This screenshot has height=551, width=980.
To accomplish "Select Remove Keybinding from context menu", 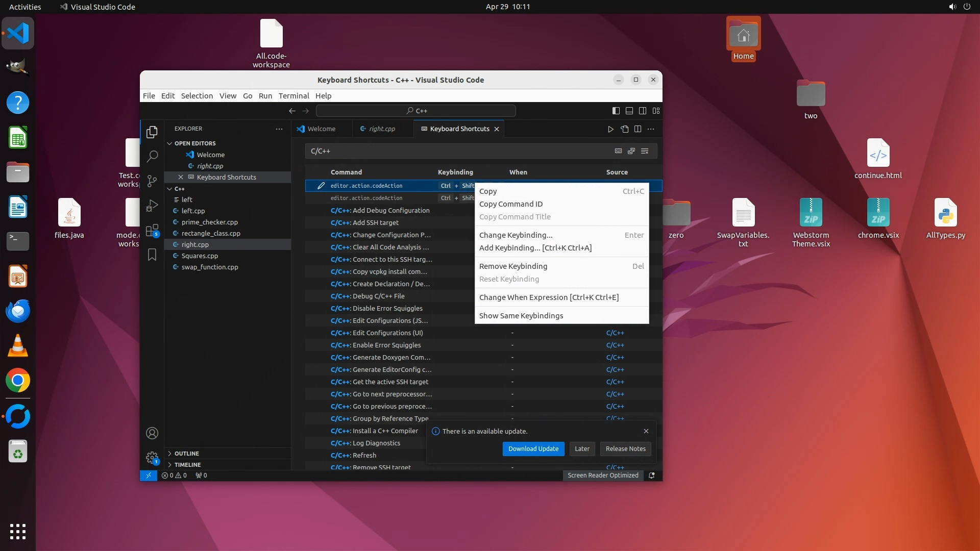I will point(513,266).
